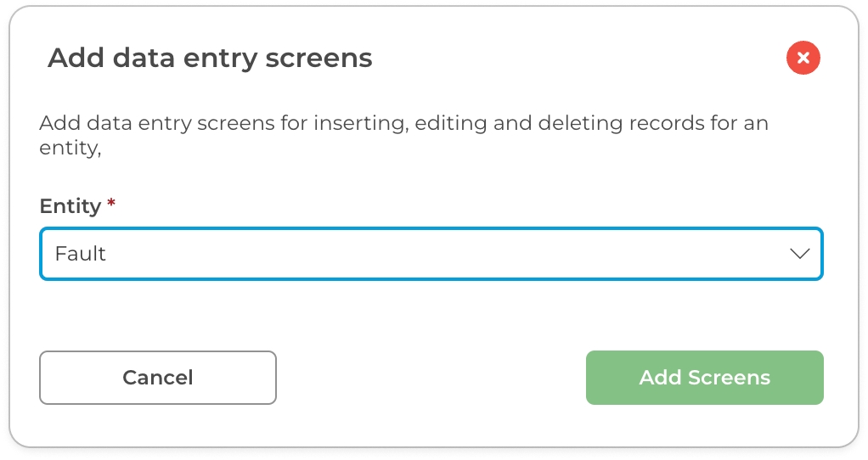The height and width of the screenshot is (460, 868).
Task: Dismiss the dialog via the white X glyph
Action: click(803, 59)
